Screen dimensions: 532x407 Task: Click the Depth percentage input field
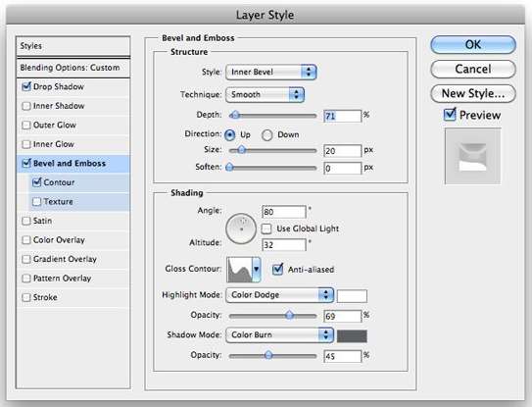(342, 116)
